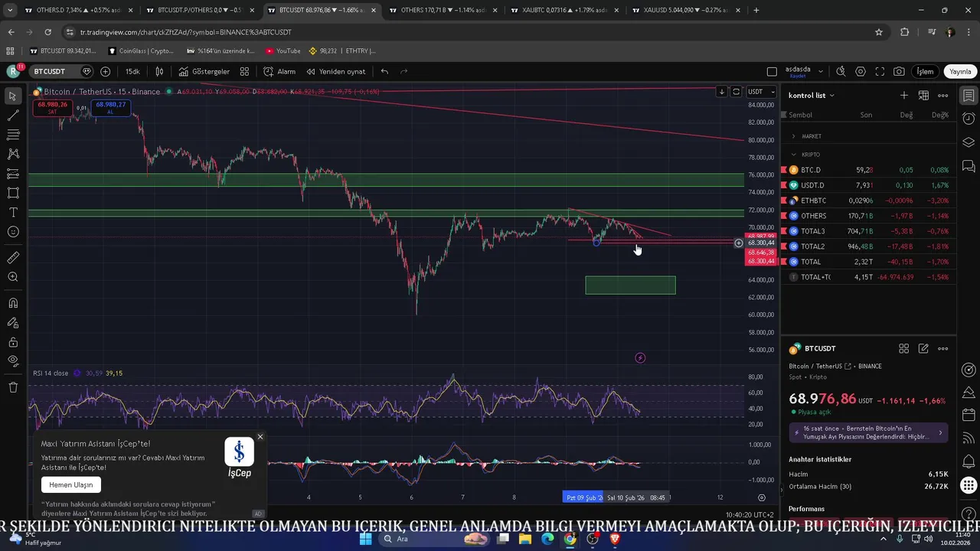Expand the MARKET watchlist section
This screenshot has width=980, height=551.
794,136
